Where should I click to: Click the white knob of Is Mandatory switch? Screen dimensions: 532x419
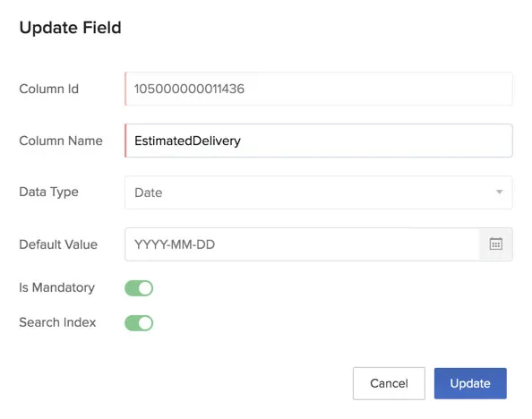pos(146,288)
